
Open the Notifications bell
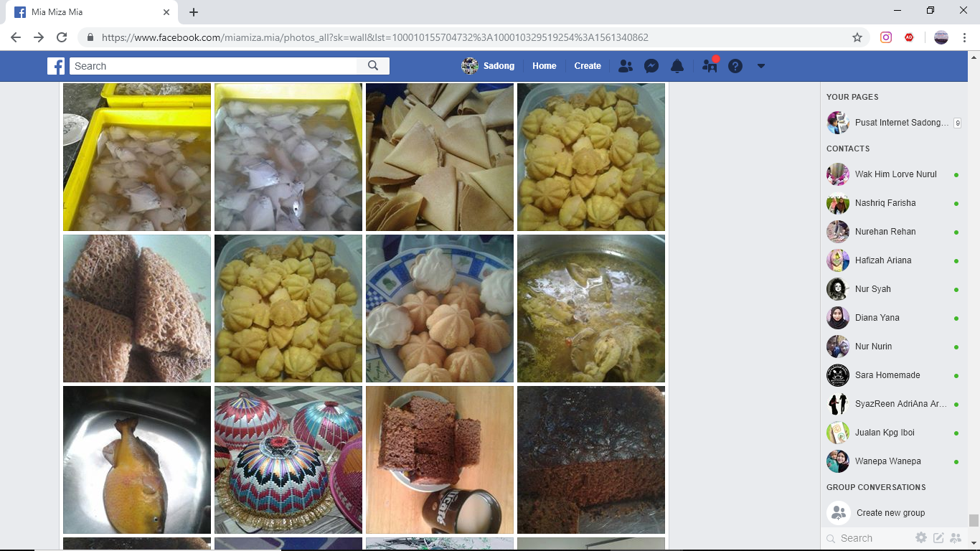(x=677, y=66)
